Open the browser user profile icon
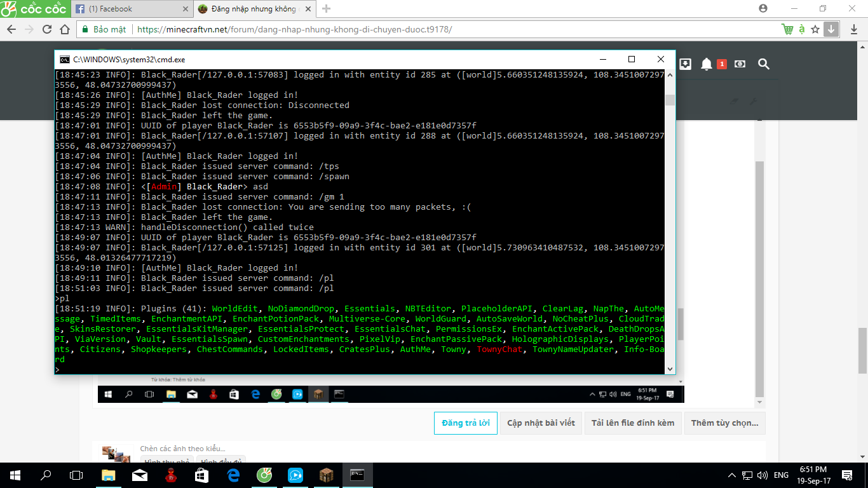 763,8
